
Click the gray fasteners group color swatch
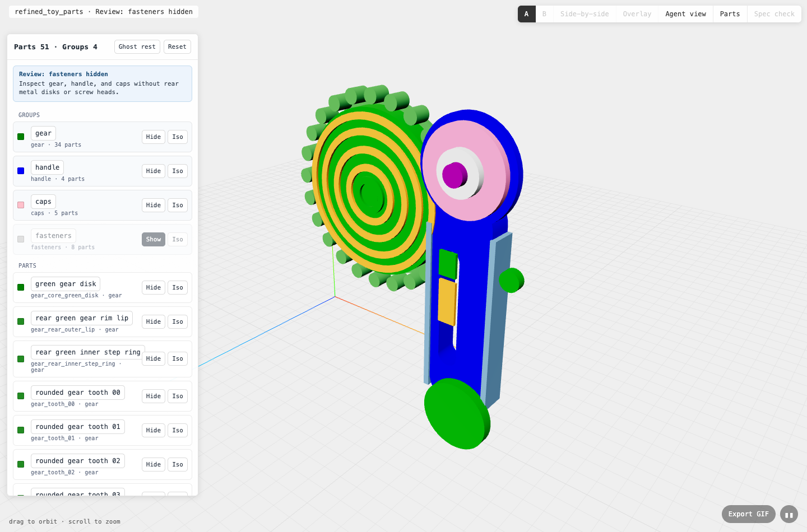[21, 239]
